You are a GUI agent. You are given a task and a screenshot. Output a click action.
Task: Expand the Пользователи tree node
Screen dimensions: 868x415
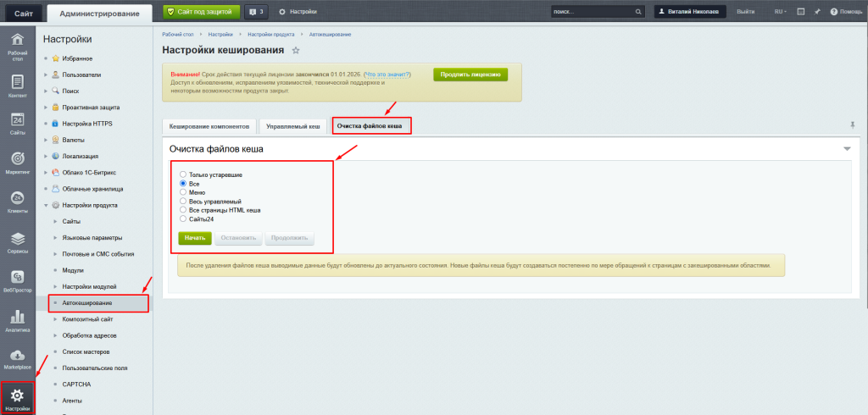[x=46, y=75]
